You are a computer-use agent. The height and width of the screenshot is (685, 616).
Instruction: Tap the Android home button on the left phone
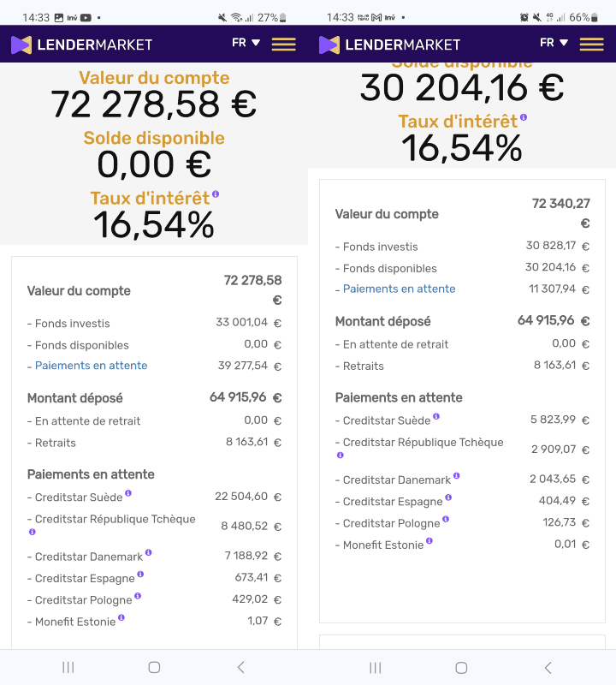coord(154,667)
